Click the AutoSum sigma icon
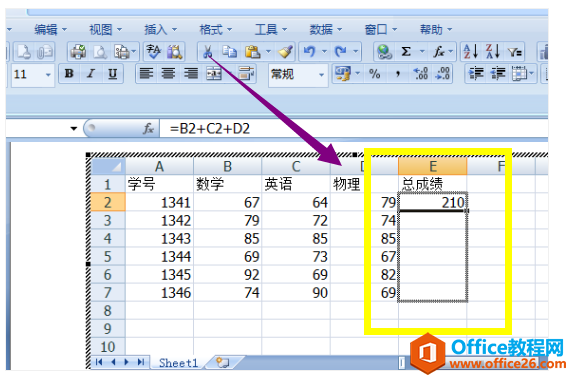 tap(406, 52)
